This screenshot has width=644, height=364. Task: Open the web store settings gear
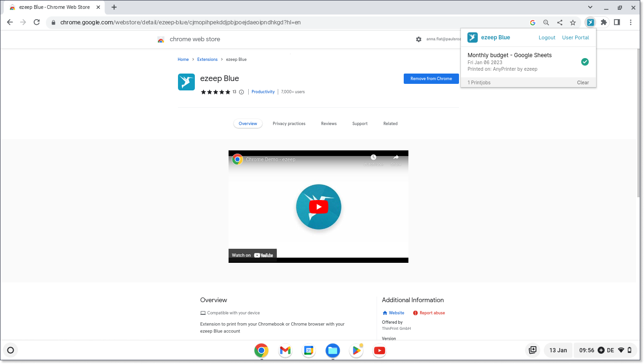[418, 39]
